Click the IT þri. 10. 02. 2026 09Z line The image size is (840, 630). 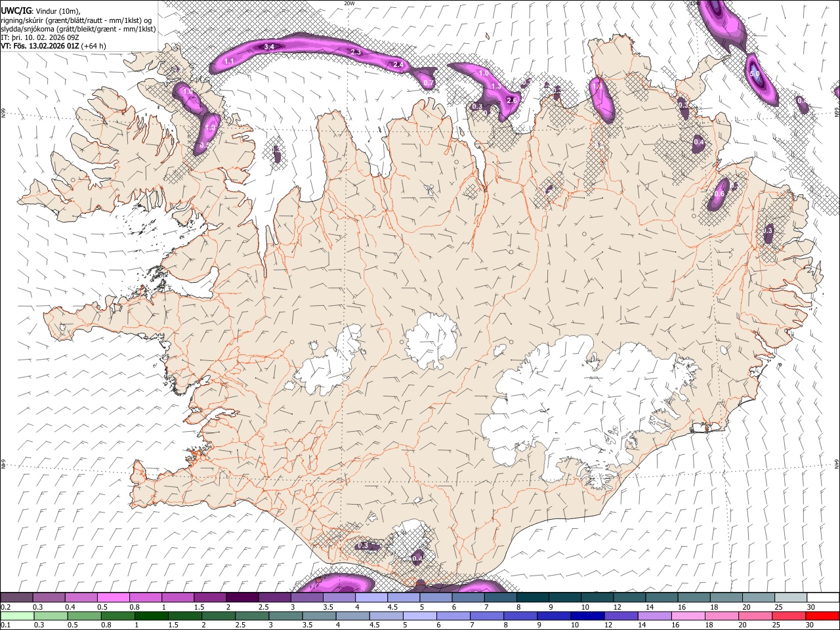coord(41,37)
